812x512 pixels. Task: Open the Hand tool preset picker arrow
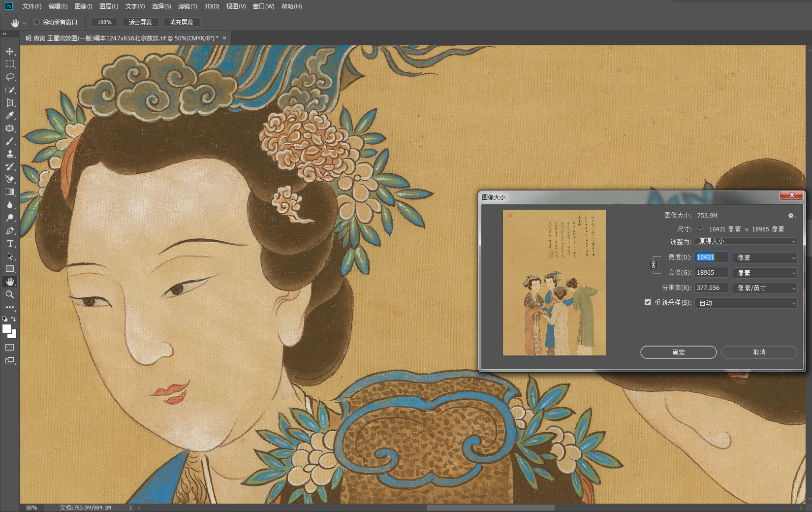(x=25, y=23)
